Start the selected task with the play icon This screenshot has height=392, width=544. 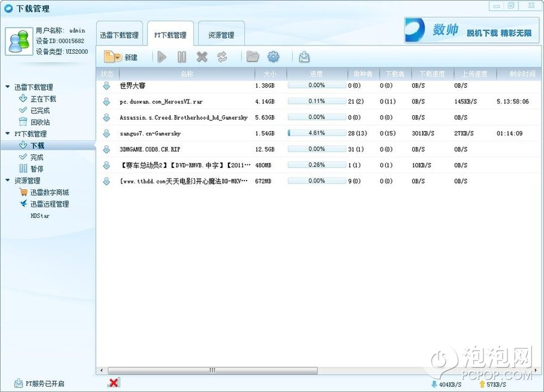click(x=162, y=57)
